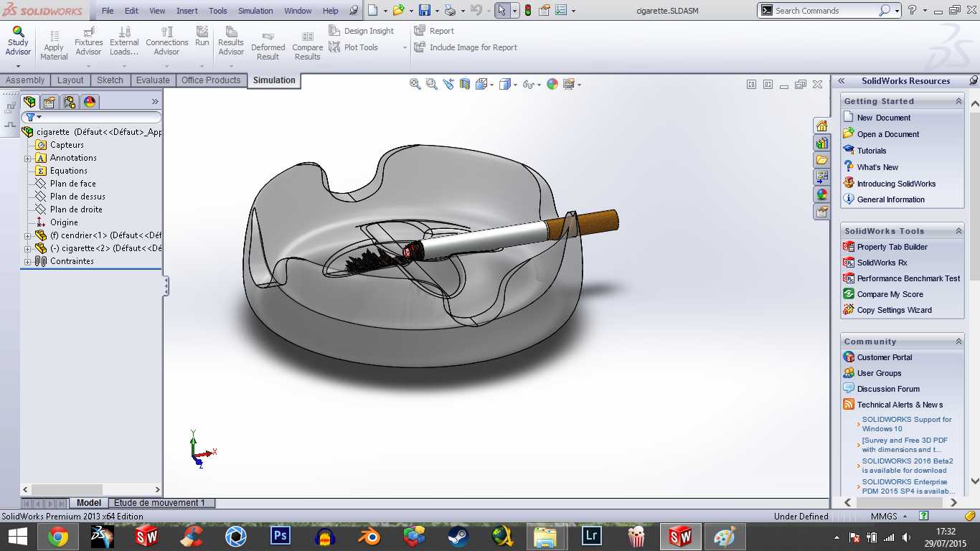Image resolution: width=980 pixels, height=551 pixels.
Task: Click the Search Commands field
Action: coord(825,11)
